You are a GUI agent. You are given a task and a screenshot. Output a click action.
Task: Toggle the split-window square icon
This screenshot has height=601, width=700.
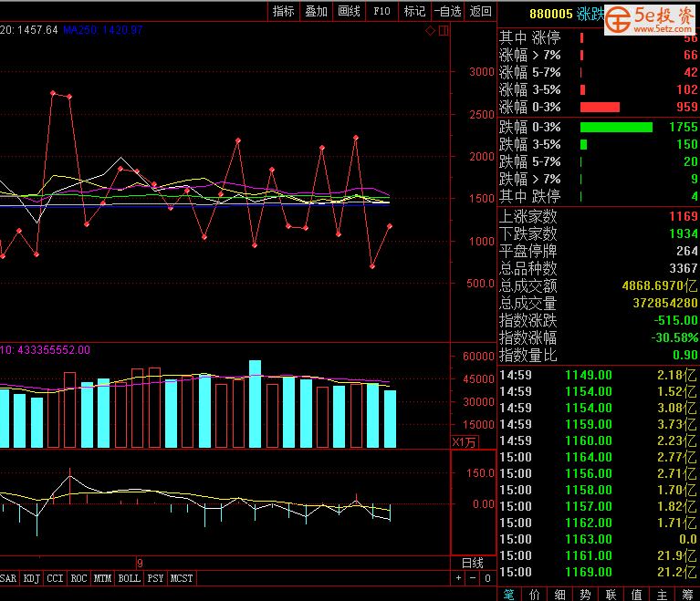coord(444,31)
